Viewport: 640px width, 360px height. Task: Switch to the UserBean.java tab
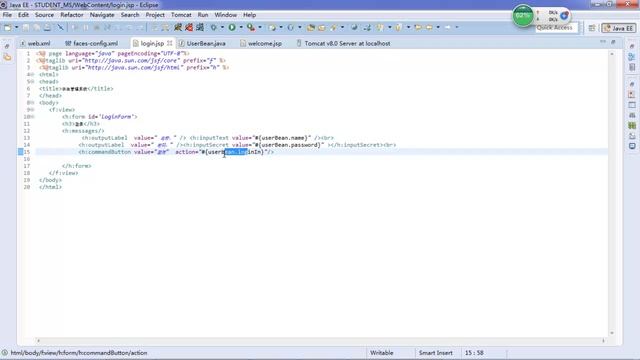(x=202, y=43)
